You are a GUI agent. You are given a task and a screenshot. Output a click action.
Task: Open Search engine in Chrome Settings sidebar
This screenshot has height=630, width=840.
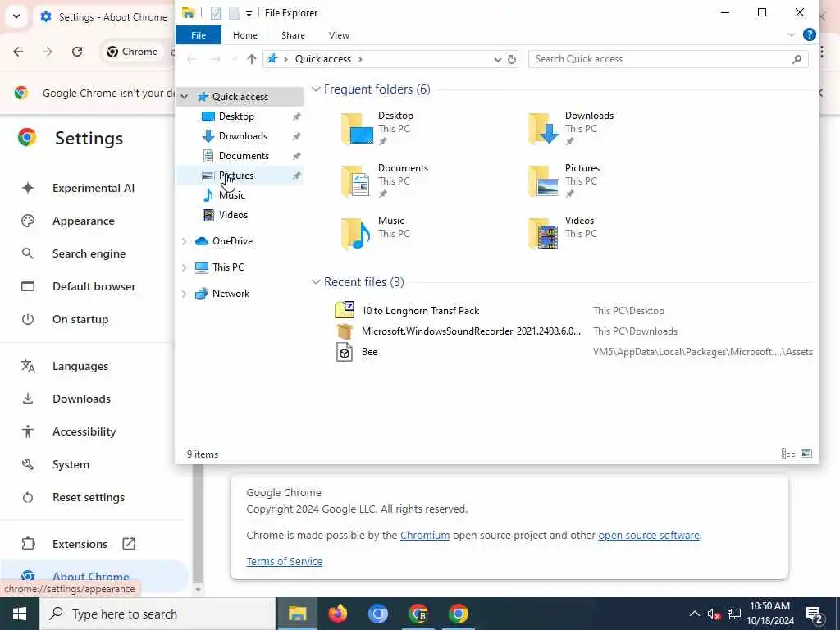click(89, 253)
